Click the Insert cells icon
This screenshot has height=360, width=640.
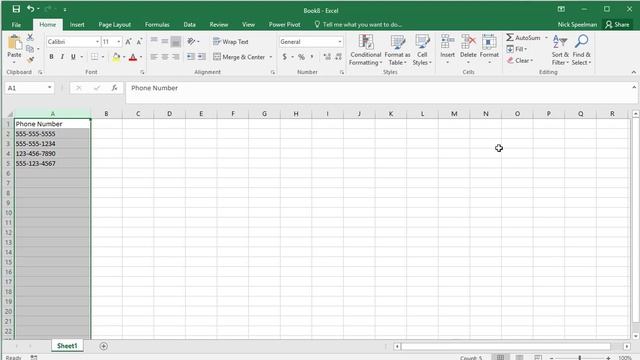point(447,42)
